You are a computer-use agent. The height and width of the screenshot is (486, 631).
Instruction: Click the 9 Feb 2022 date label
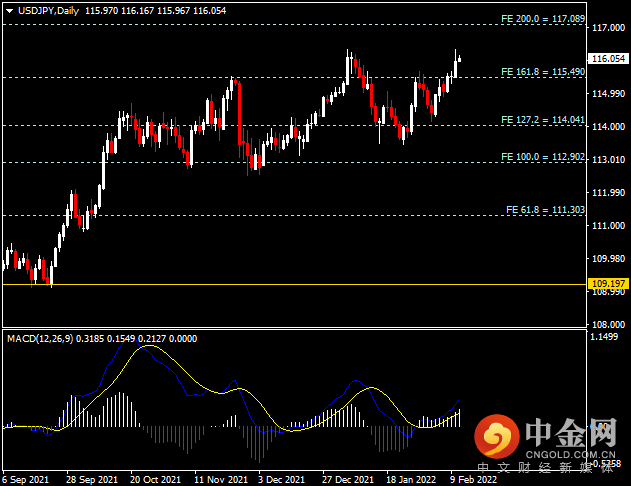(473, 479)
